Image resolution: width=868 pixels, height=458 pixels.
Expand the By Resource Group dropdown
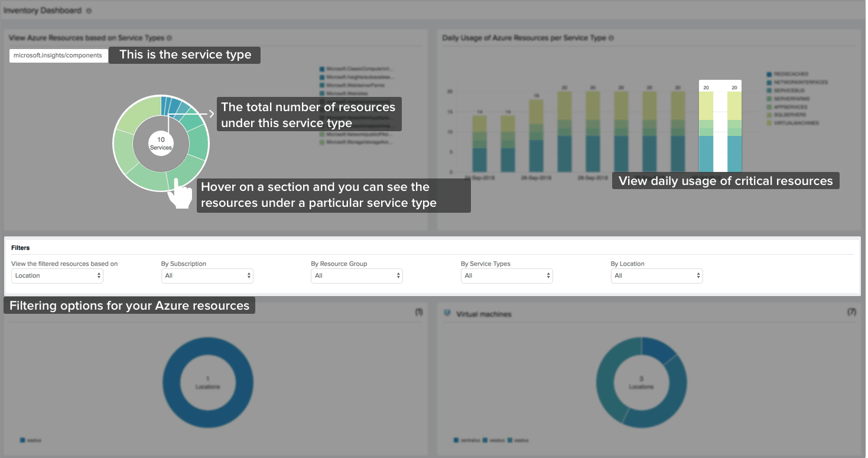click(357, 275)
